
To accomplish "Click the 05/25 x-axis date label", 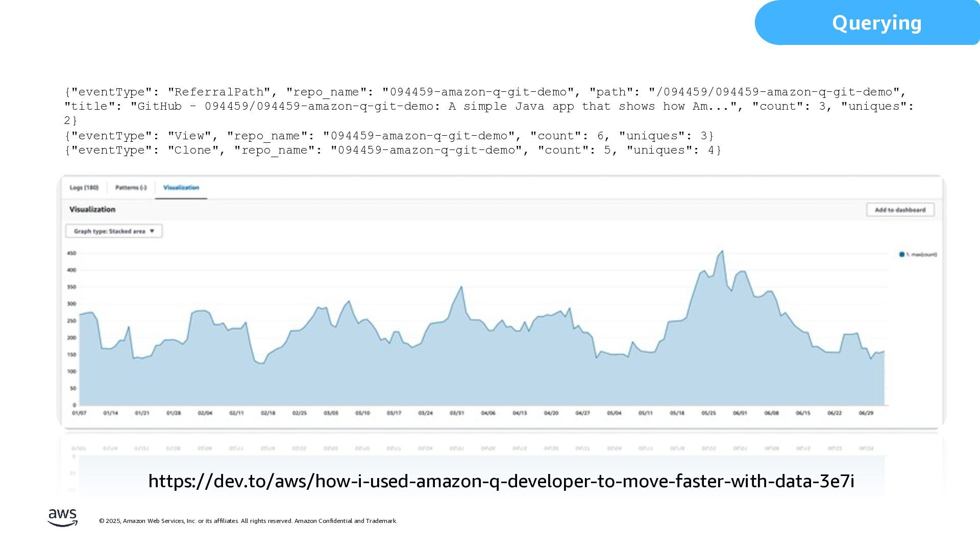I will [x=708, y=413].
